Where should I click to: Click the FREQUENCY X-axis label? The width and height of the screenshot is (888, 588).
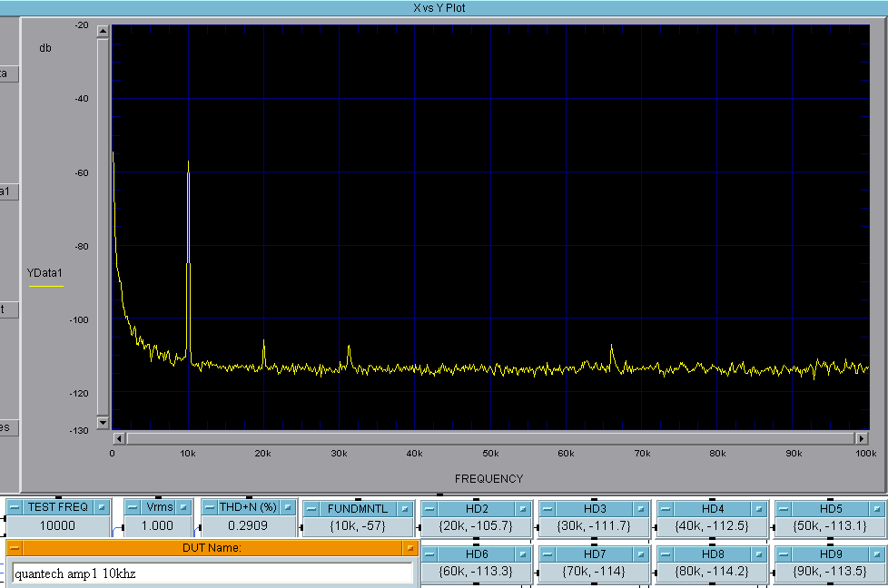pos(488,479)
